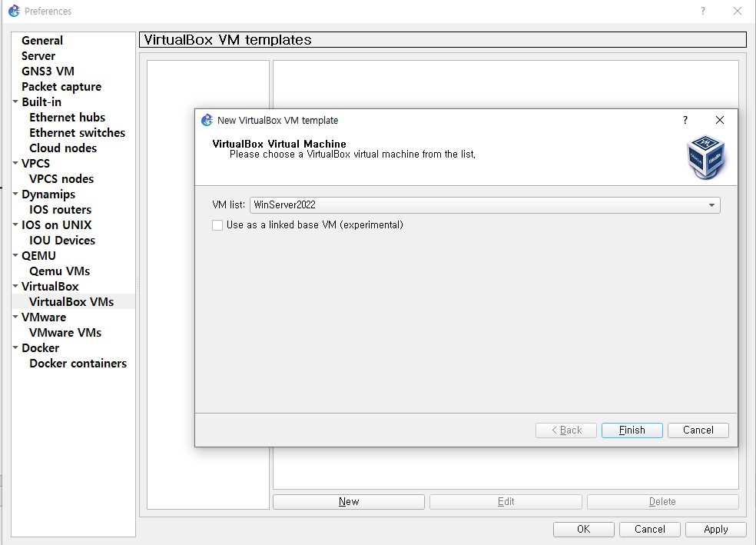Screen dimensions: 756x545
Task: Select VPCS nodes in the tree
Action: click(61, 179)
